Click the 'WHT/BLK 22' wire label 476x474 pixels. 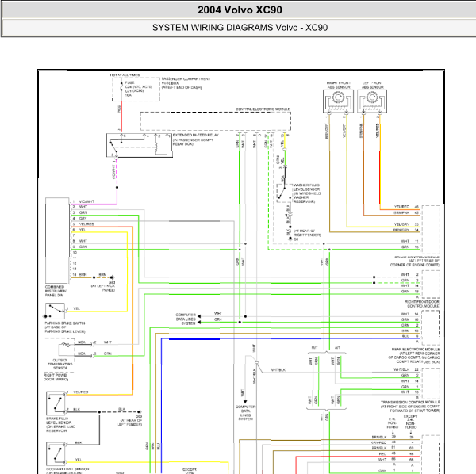click(x=406, y=369)
